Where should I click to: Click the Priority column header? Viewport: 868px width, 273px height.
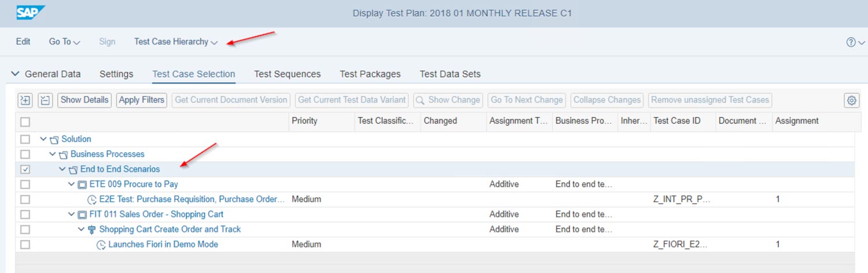pyautogui.click(x=304, y=121)
